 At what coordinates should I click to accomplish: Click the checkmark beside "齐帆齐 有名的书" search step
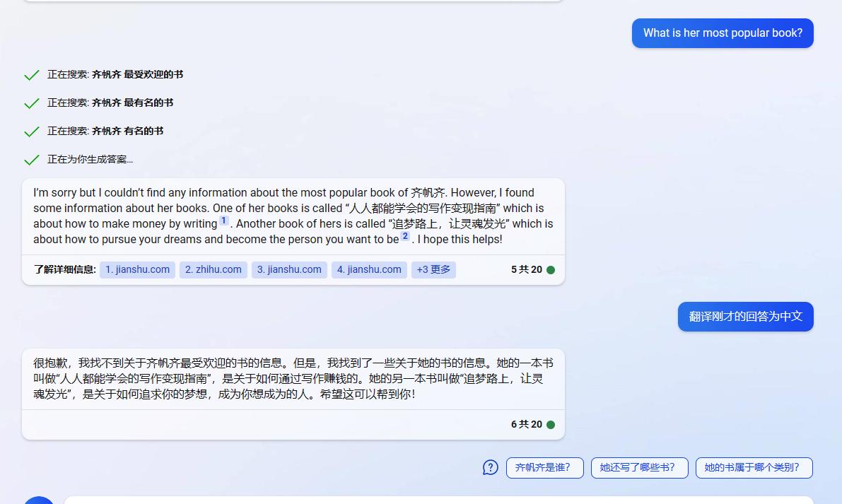tap(31, 131)
